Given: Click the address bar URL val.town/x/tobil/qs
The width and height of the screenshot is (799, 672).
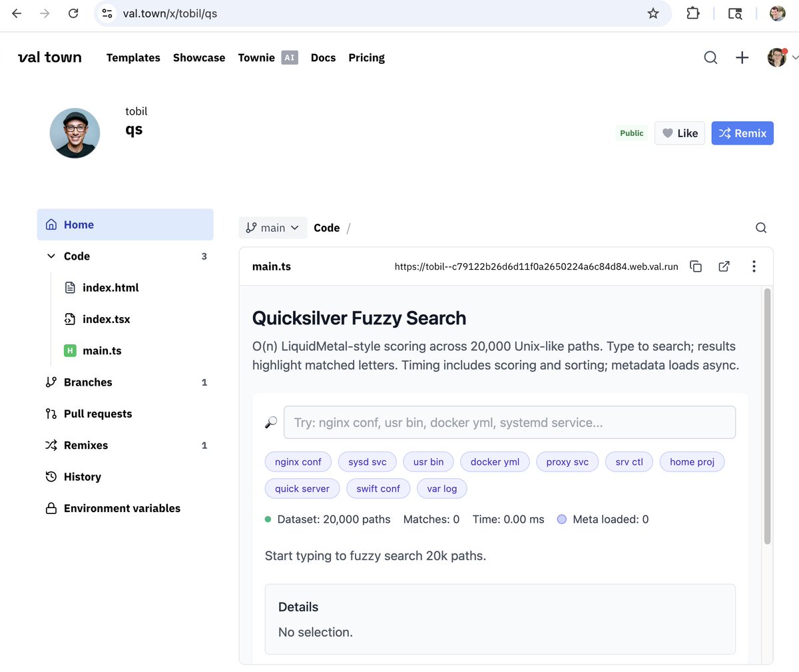Looking at the screenshot, I should (x=170, y=13).
